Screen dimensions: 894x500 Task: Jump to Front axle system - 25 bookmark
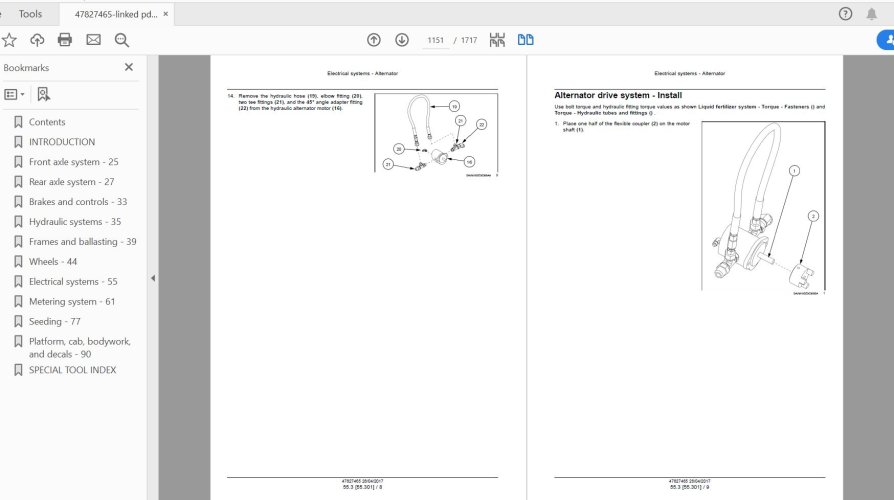(74, 162)
